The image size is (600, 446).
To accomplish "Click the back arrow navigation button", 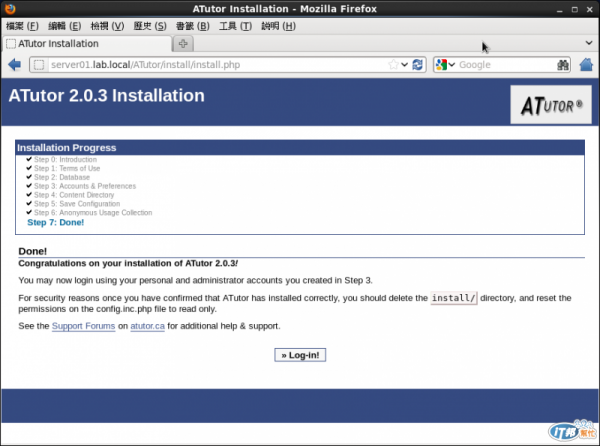I will (x=15, y=65).
